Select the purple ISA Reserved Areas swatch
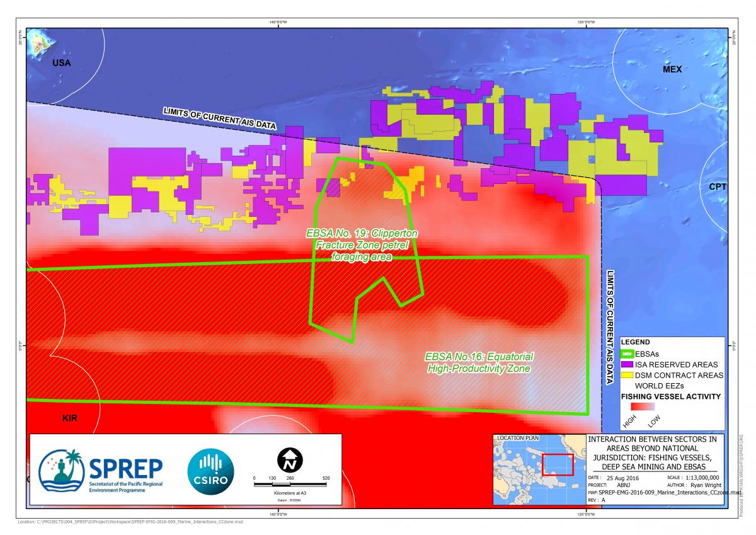 point(627,364)
